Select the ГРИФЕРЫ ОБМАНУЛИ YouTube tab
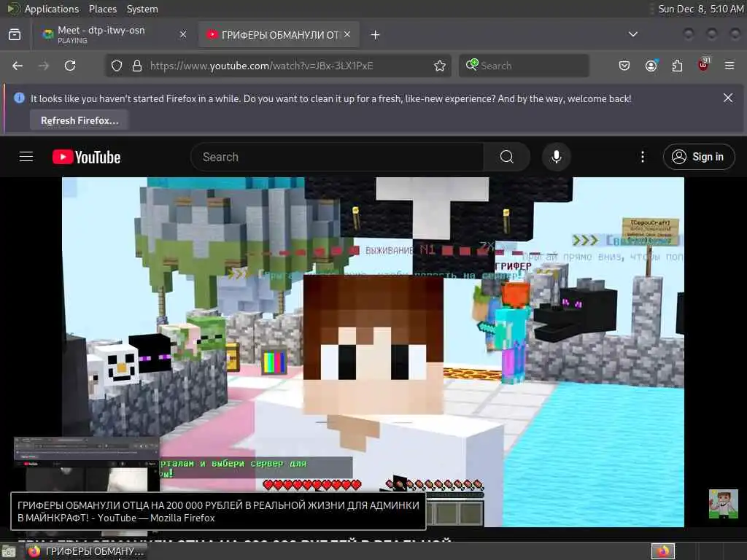 click(279, 35)
